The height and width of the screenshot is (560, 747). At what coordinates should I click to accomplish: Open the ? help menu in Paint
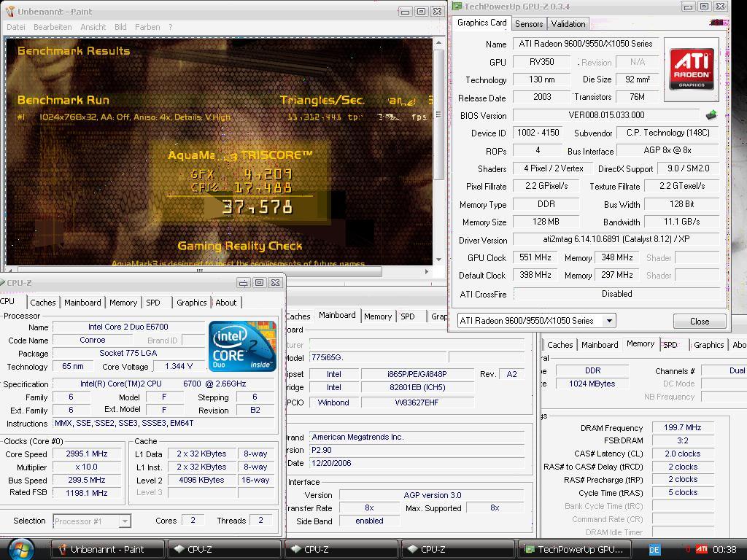[x=171, y=27]
